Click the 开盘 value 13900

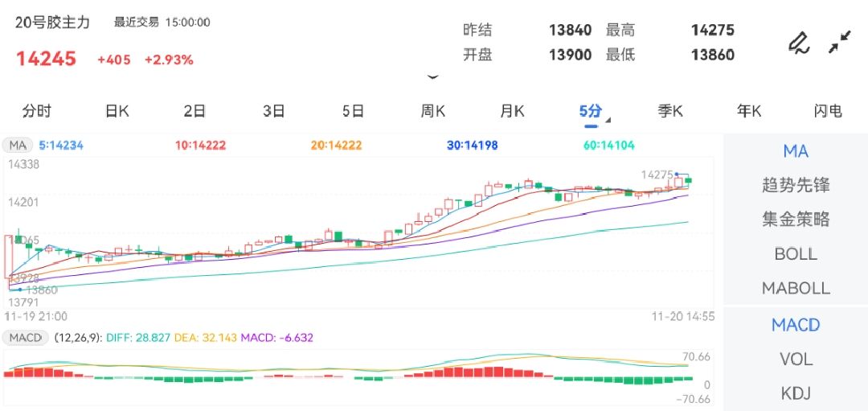coord(570,55)
